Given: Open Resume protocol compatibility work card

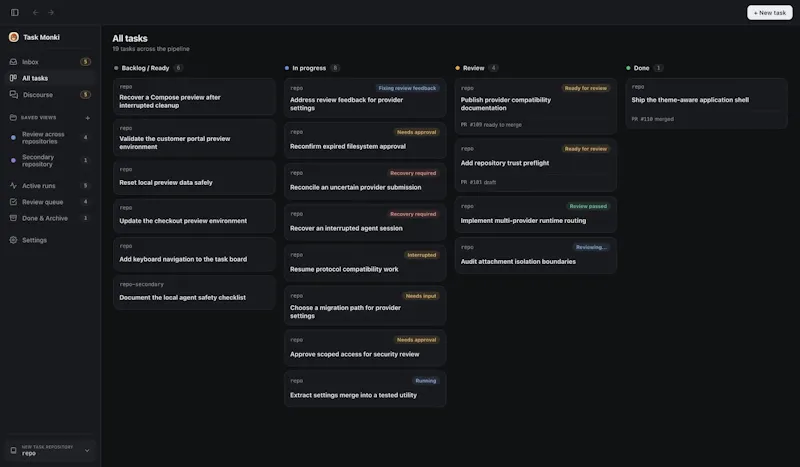Looking at the screenshot, I should [x=365, y=263].
